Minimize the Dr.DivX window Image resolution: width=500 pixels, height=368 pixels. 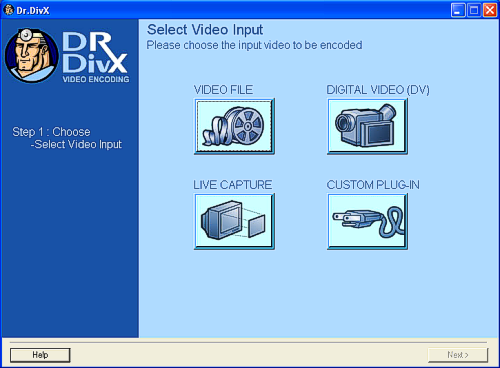[x=458, y=10]
